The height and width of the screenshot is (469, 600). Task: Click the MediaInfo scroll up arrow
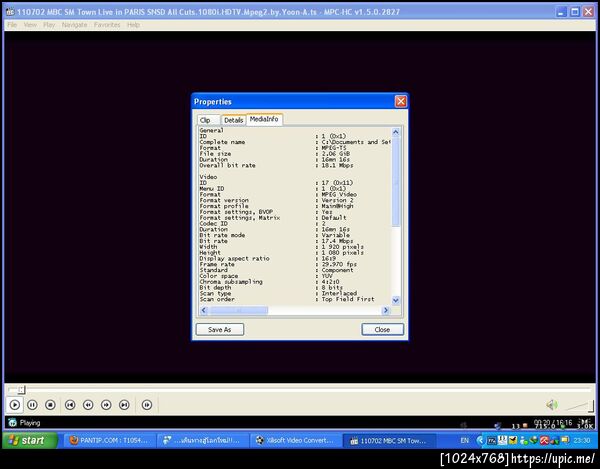point(396,132)
